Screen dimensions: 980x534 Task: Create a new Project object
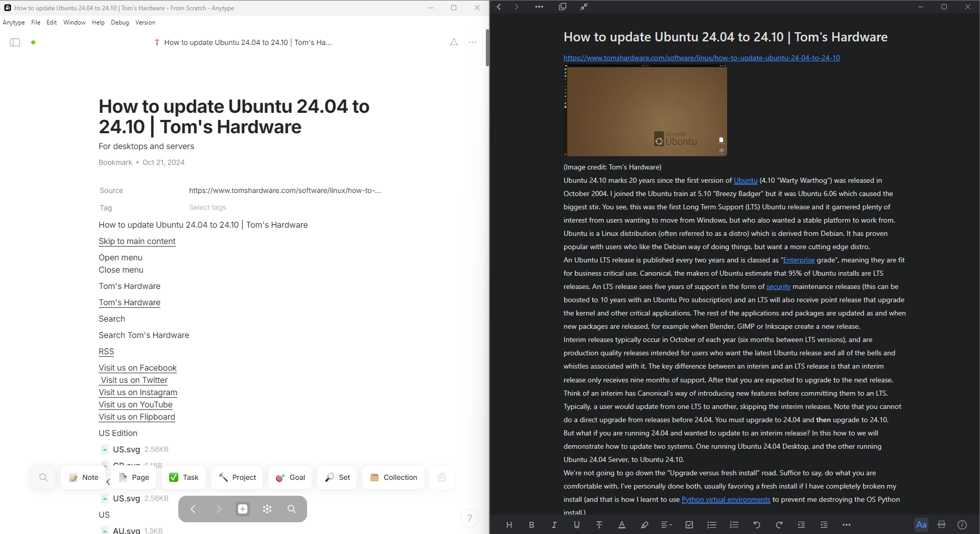(x=237, y=477)
